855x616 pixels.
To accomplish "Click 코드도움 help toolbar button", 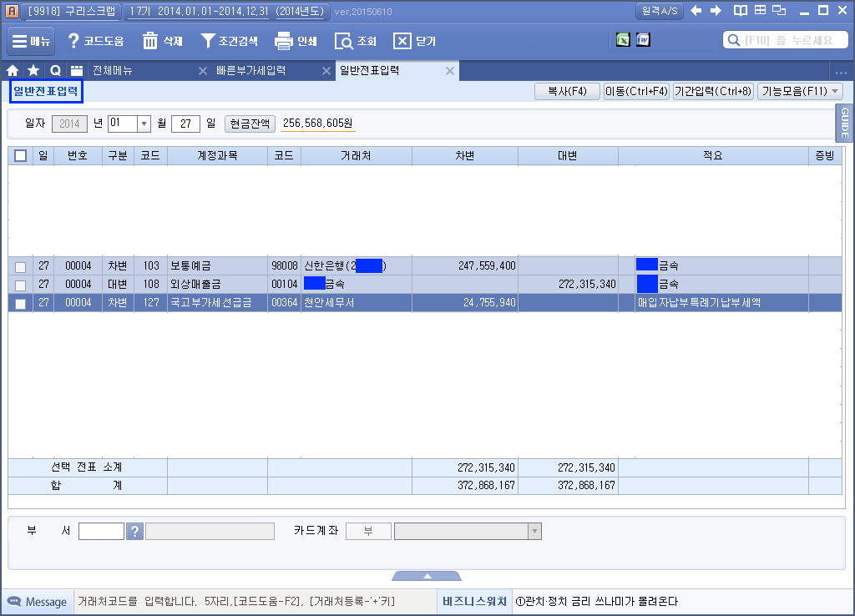I will point(96,41).
